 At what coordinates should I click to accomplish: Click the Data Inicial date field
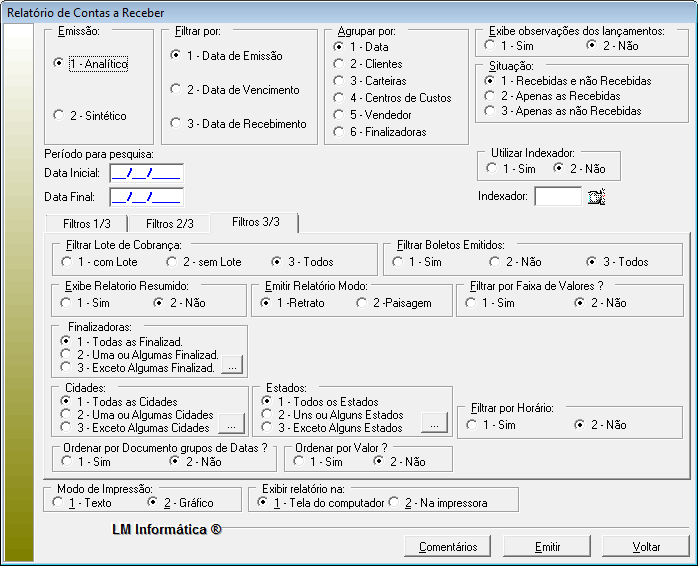point(146,173)
